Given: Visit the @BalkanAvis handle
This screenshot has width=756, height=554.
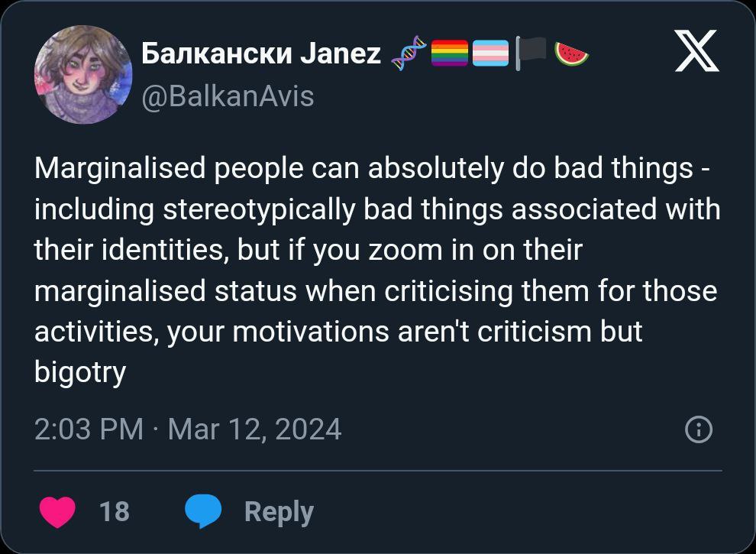Looking at the screenshot, I should click(x=228, y=96).
